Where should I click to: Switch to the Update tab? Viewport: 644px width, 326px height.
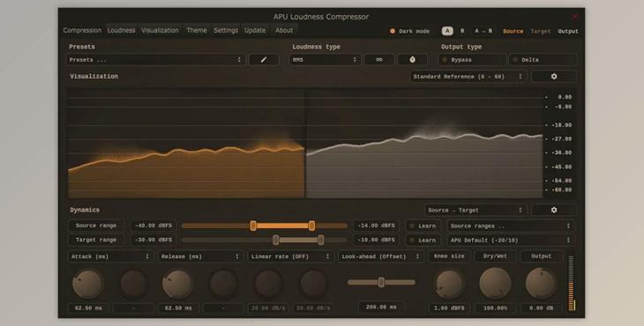[255, 30]
